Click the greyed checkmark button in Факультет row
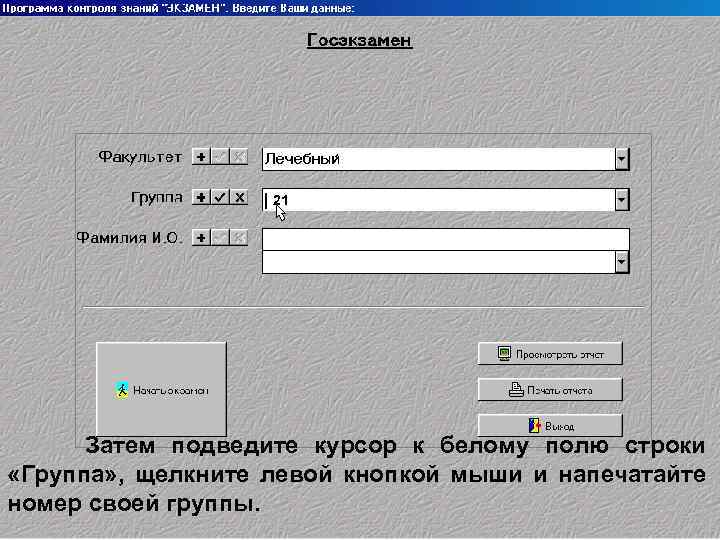This screenshot has height=540, width=720. pos(220,157)
